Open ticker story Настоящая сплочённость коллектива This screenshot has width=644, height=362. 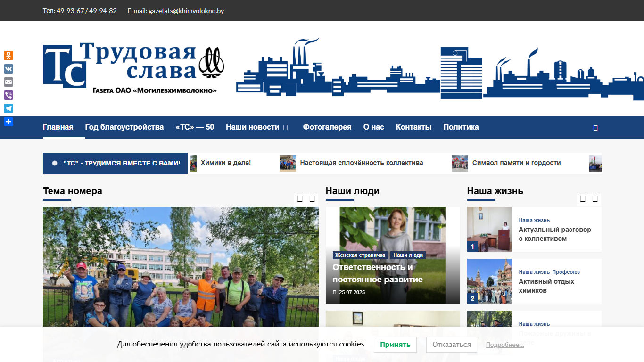click(x=362, y=163)
